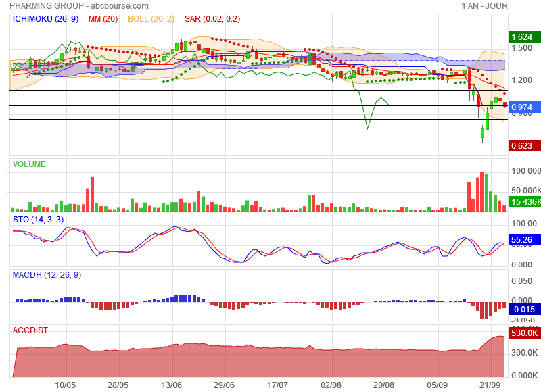Viewport: 541px width, 392px height.
Task: Select the green 15 436K volume tag
Action: [525, 202]
